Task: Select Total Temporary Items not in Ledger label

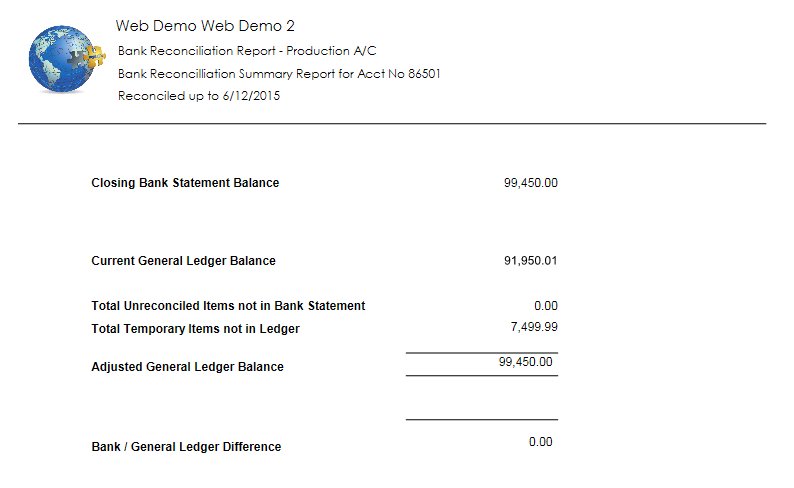Action: 195,329
